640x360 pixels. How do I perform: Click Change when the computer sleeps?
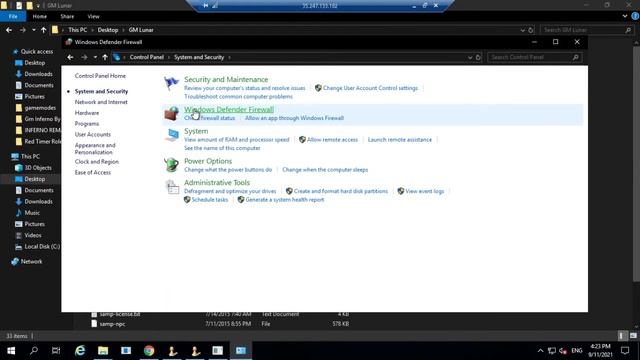click(x=325, y=170)
